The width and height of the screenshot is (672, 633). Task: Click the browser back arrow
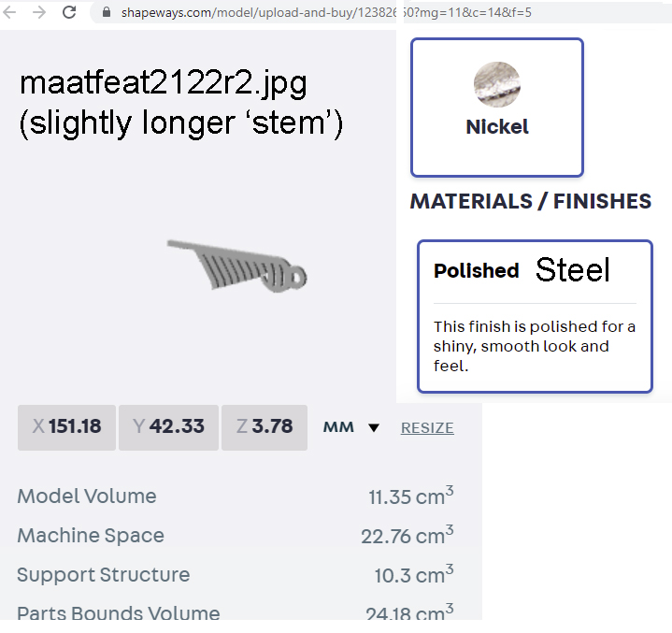coord(11,12)
